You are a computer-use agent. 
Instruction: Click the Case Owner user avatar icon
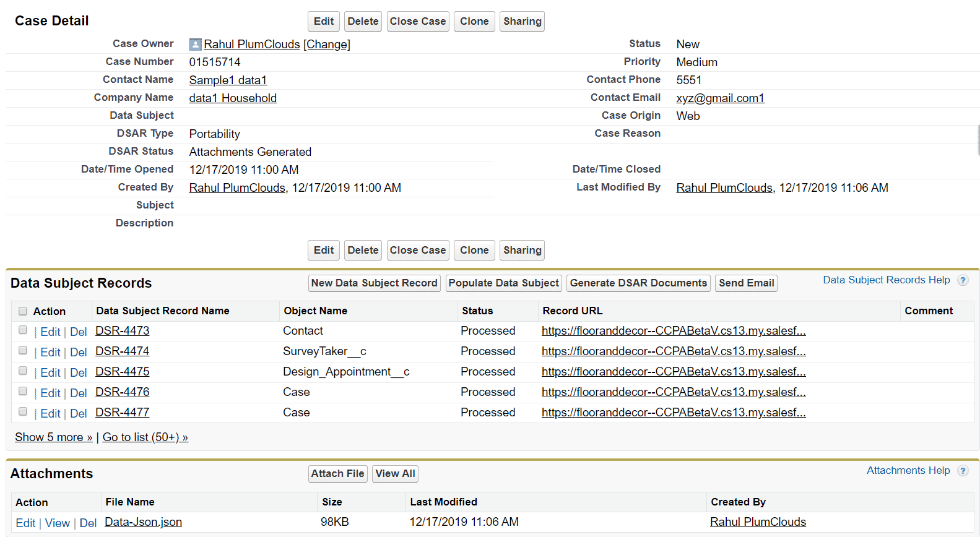click(x=195, y=45)
